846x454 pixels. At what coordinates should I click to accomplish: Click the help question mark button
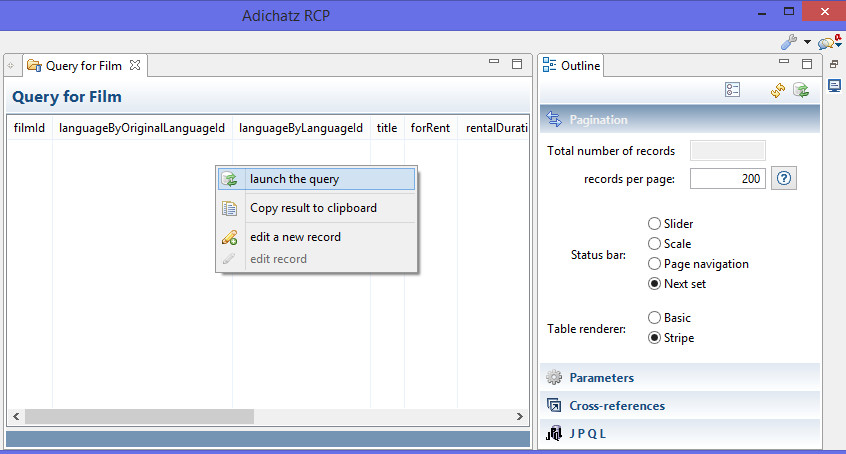coord(785,179)
